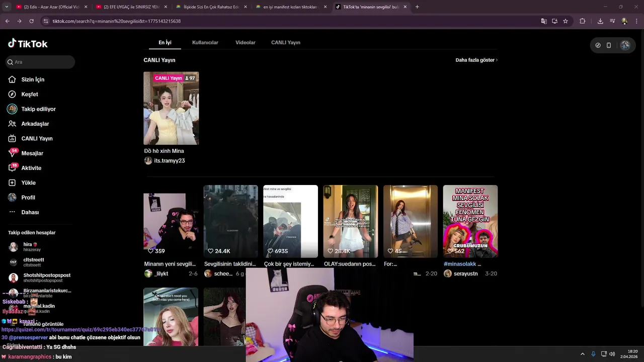Viewport: 644px width, 362px height.
Task: Bookmark this page with the star
Action: tap(566, 21)
